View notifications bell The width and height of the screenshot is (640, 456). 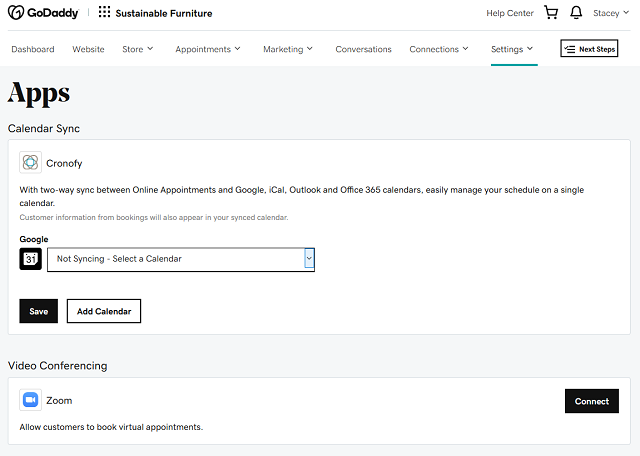(x=576, y=13)
